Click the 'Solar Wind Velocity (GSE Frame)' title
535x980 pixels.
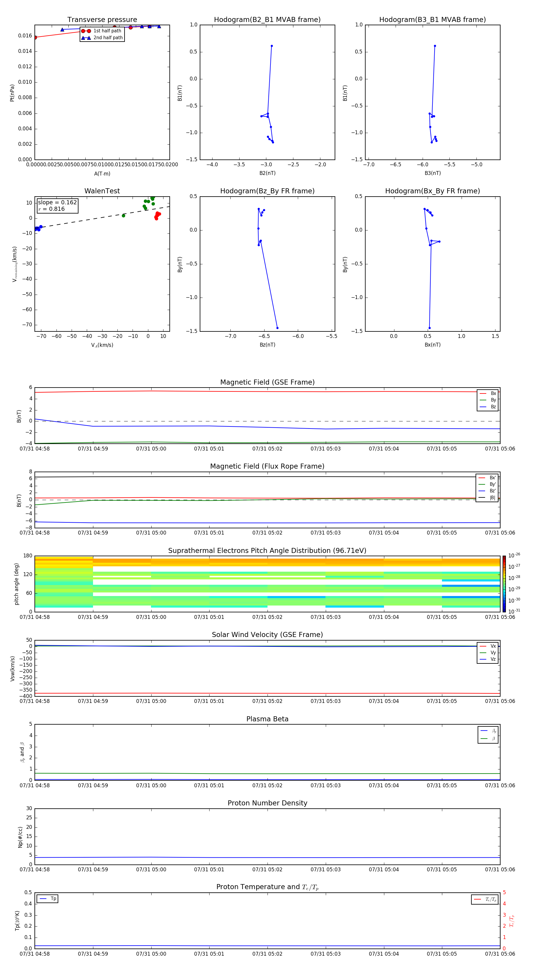267,635
